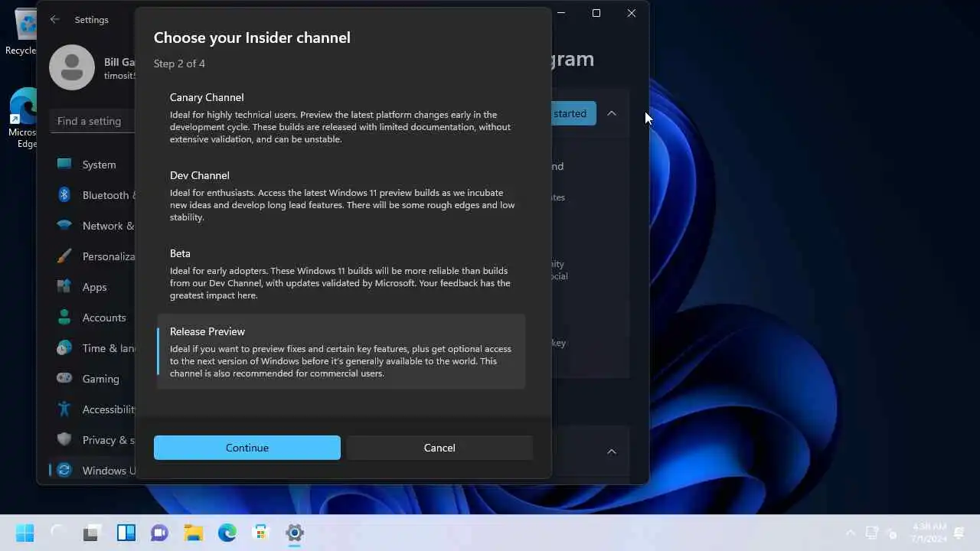Open the user profile avatar

point(72,67)
